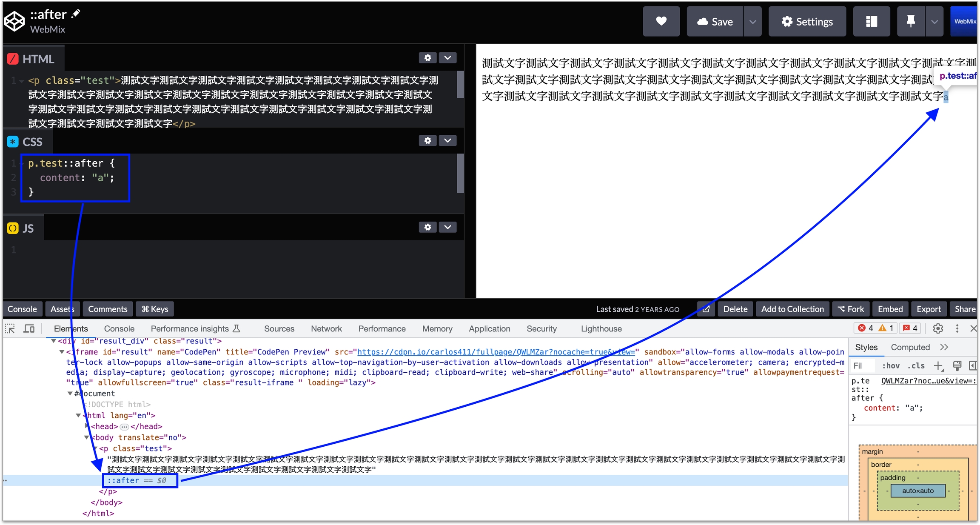
Task: Open the change view layout icon
Action: 871,21
